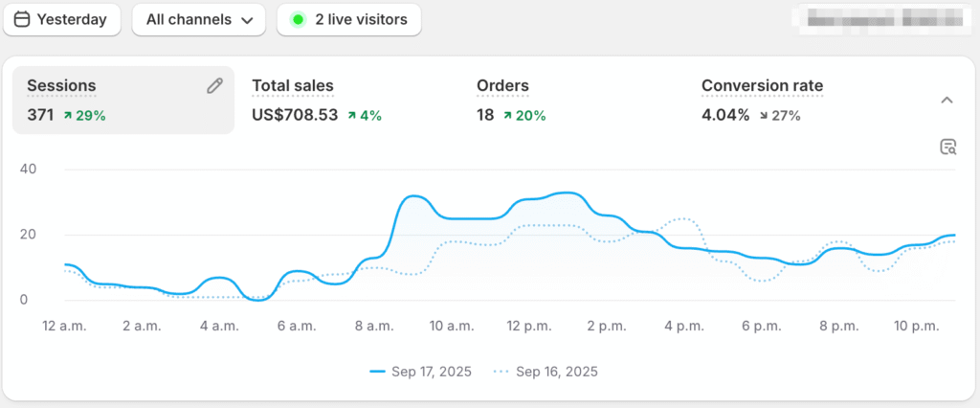This screenshot has height=408, width=980.
Task: Click the upward trend arrow beside 4%
Action: coord(352,116)
